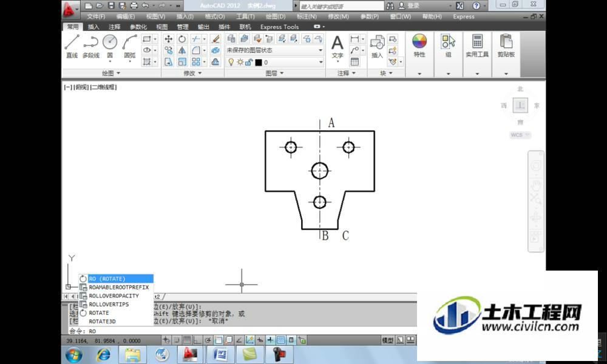This screenshot has height=364, width=607.
Task: Click the Sign In (登录) link
Action: [x=413, y=5]
